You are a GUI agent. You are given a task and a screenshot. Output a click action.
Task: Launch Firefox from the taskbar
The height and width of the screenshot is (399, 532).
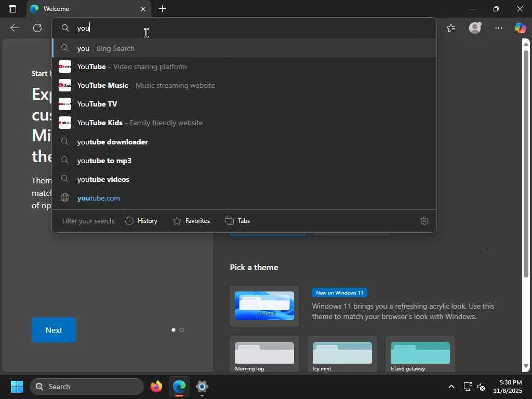(156, 387)
